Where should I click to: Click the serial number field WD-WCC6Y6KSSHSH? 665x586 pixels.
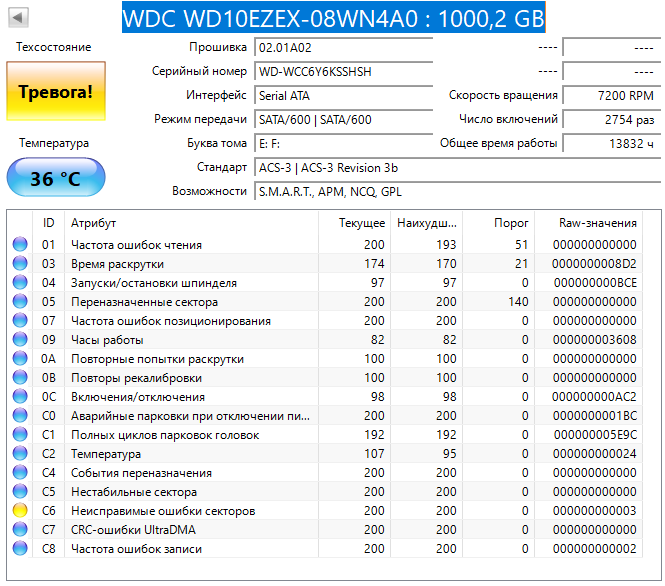[x=344, y=71]
